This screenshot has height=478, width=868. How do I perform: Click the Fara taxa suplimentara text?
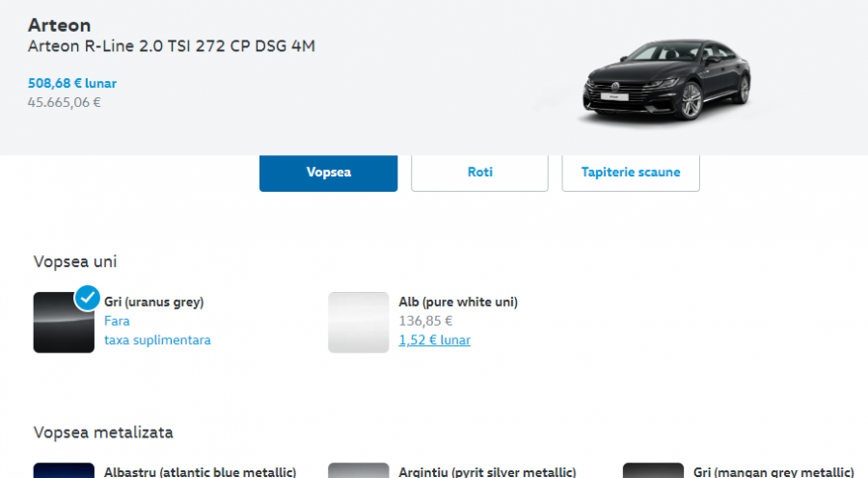pos(156,331)
